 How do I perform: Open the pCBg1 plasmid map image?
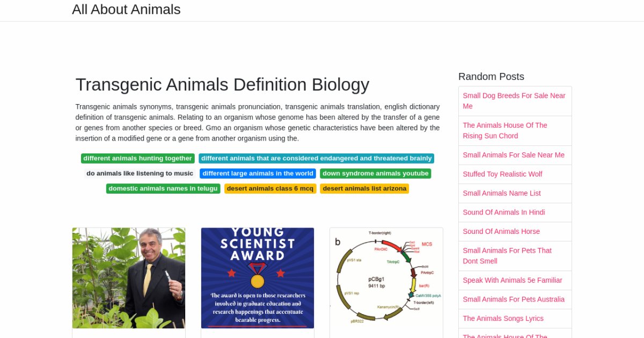tap(386, 278)
